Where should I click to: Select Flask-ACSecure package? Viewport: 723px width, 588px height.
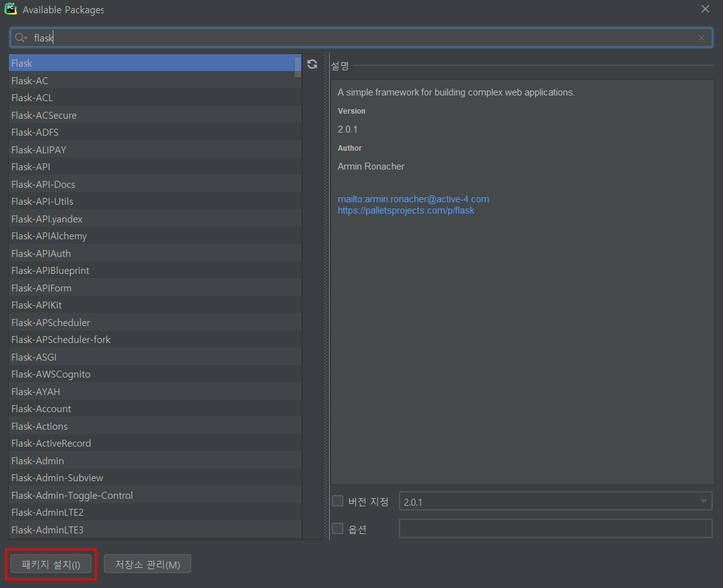[155, 116]
